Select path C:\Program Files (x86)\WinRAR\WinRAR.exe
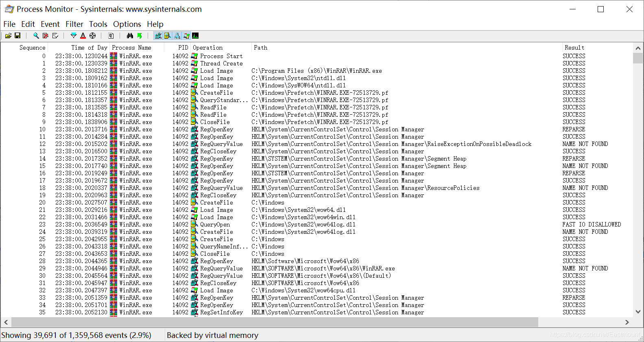644x342 pixels. click(317, 71)
